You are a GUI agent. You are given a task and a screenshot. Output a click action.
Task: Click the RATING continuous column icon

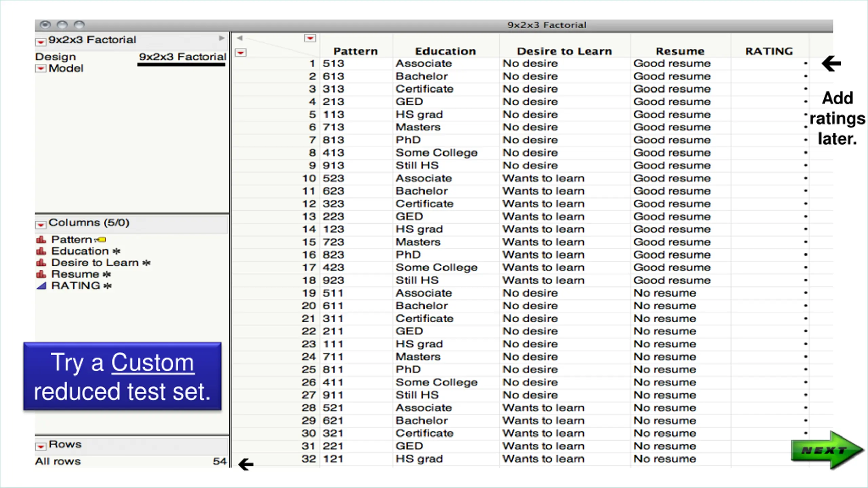pyautogui.click(x=41, y=286)
